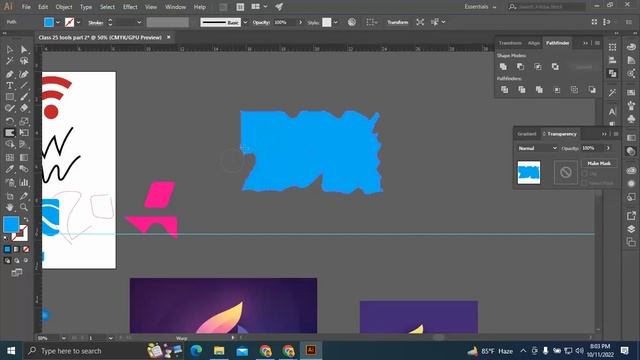
Task: Select the Column Graph tool
Action: [x=24, y=182]
